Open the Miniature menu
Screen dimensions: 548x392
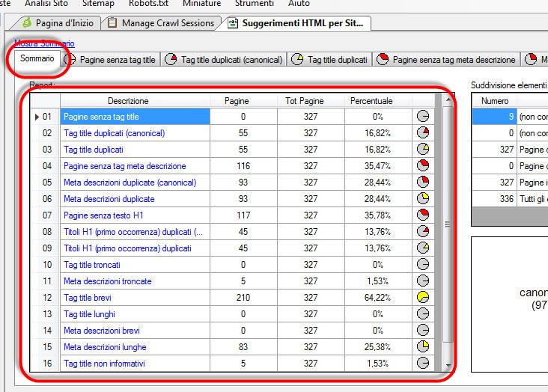click(201, 4)
